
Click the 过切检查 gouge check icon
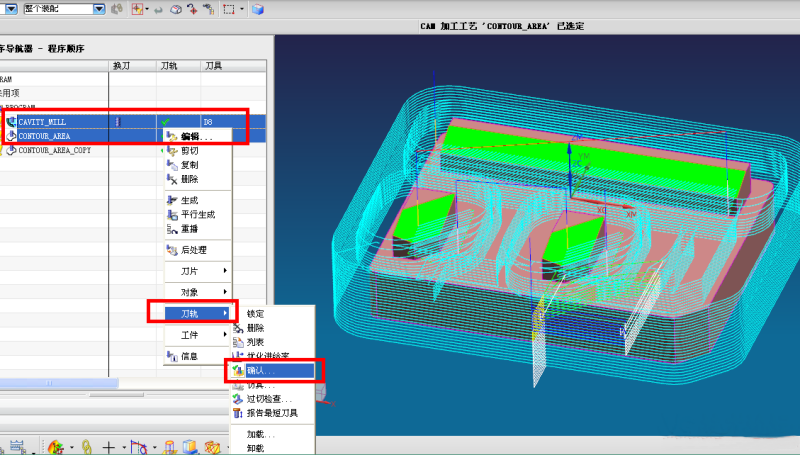pyautogui.click(x=238, y=399)
